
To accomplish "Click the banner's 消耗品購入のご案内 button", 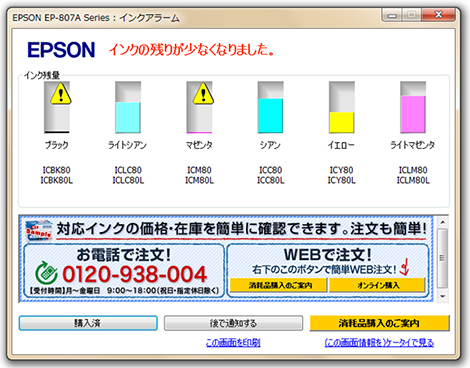I will click(279, 285).
